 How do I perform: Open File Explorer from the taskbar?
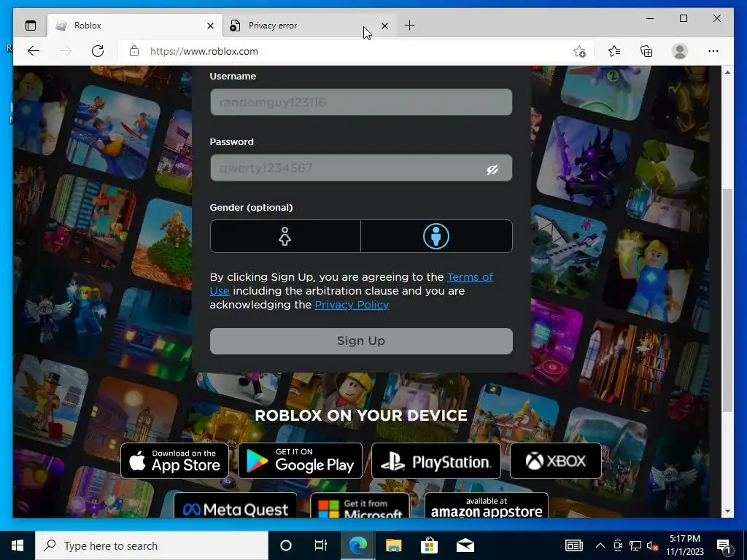coord(393,545)
